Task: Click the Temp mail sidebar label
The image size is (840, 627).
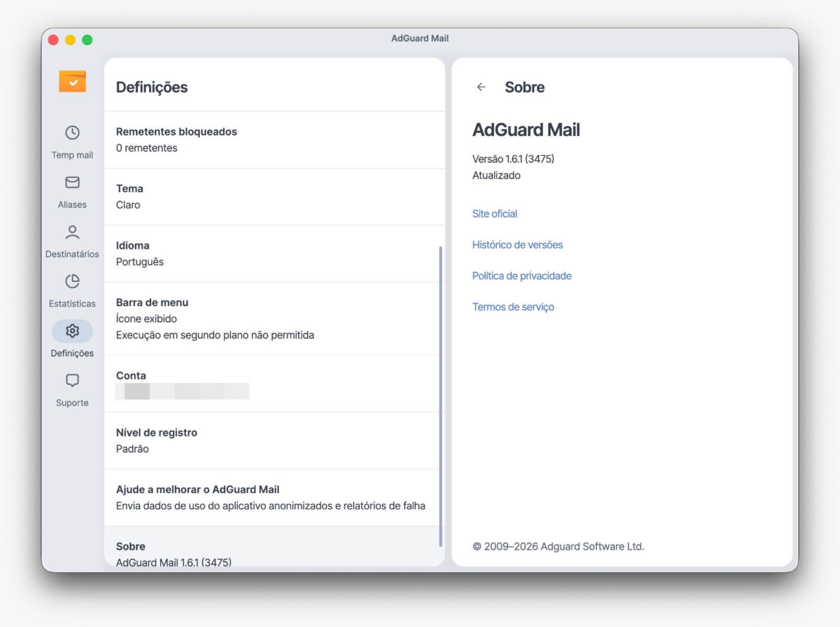Action: click(x=72, y=155)
